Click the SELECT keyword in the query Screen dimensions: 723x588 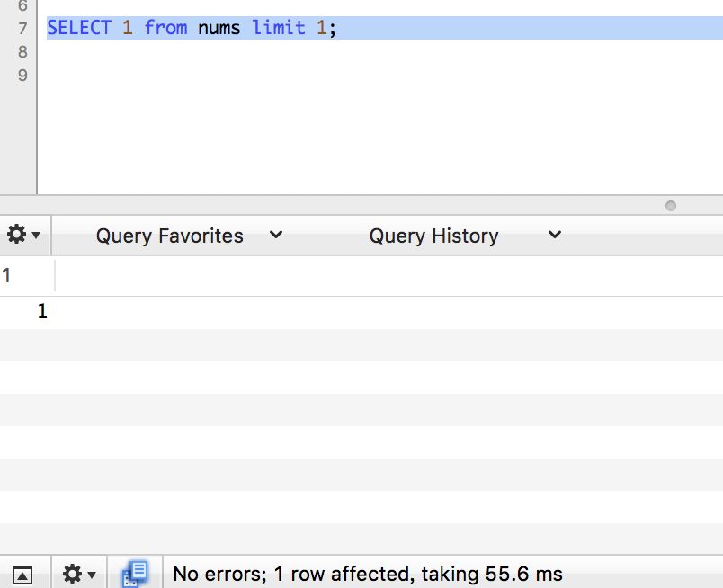point(79,28)
